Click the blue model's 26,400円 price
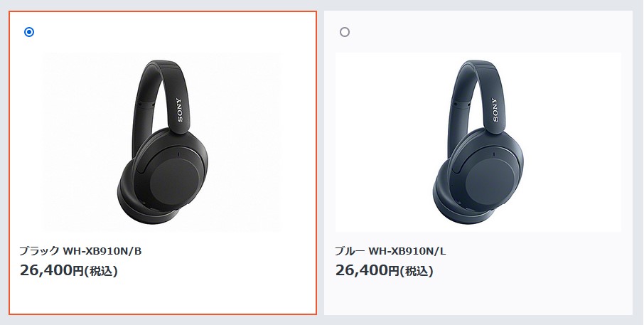The height and width of the screenshot is (325, 644). [367, 270]
